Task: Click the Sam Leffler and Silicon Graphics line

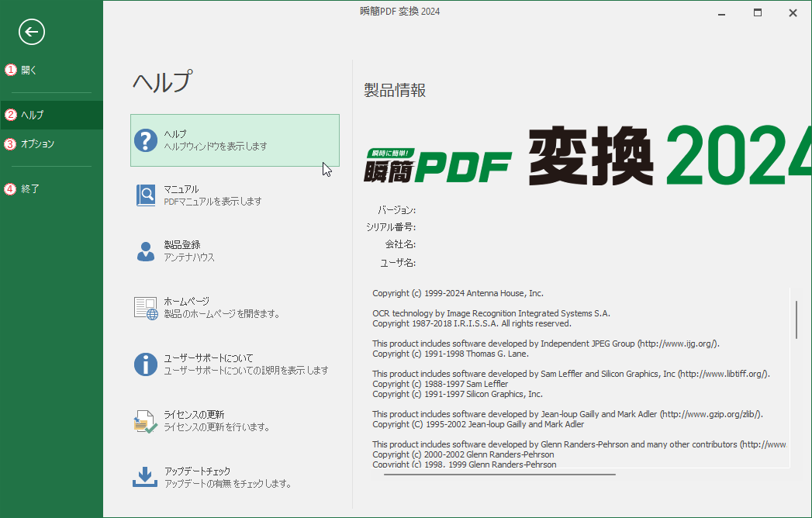Action: point(572,374)
